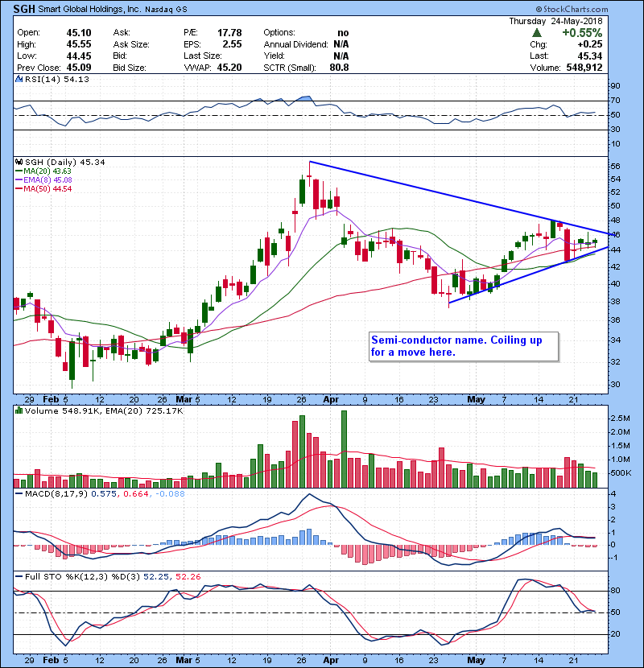
Task: Click the MACD histogram value -0.088
Action: tap(170, 493)
